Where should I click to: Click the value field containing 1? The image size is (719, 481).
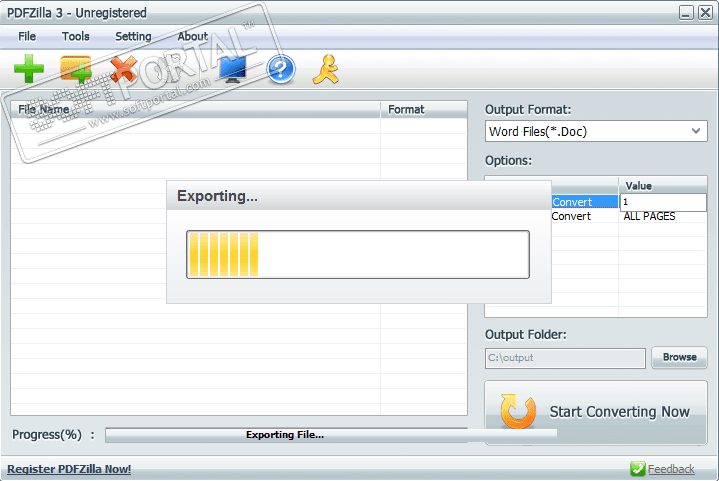[663, 202]
